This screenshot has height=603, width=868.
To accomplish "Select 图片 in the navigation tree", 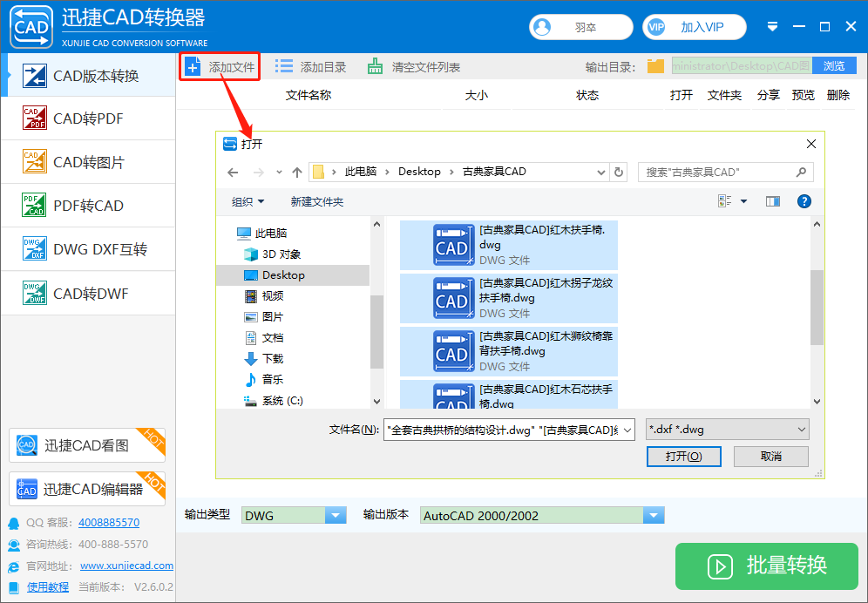I will (x=264, y=316).
